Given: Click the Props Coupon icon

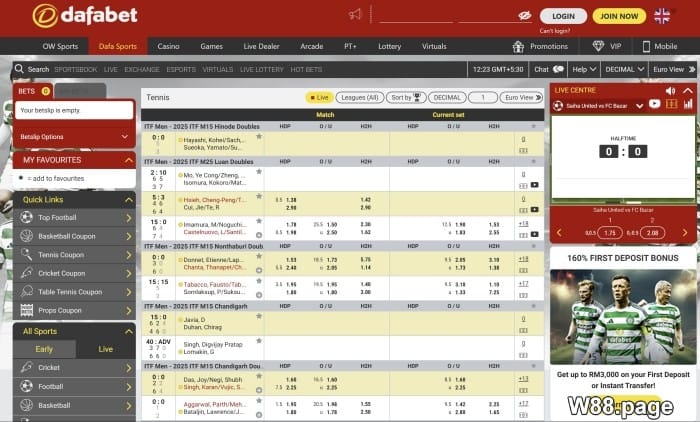Looking at the screenshot, I should click(26, 310).
